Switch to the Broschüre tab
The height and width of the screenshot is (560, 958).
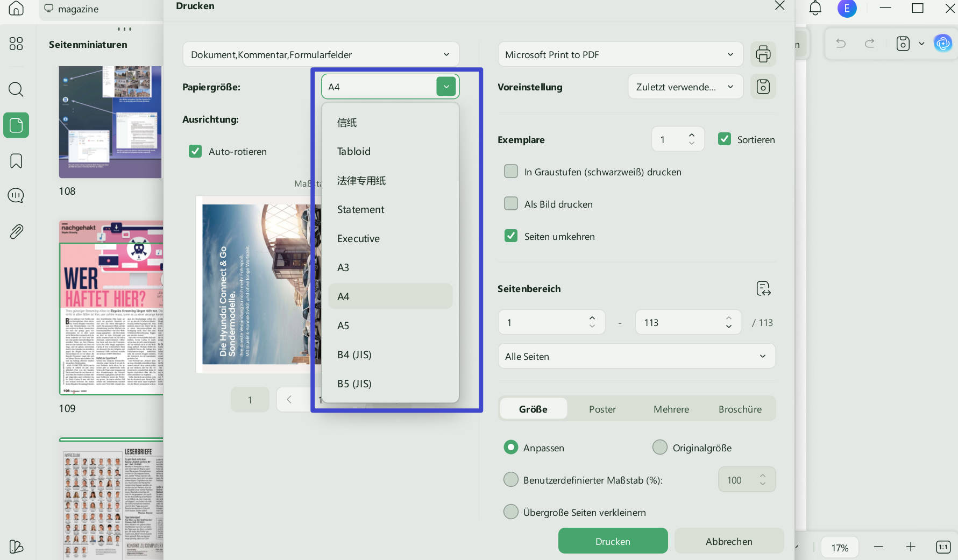point(740,409)
